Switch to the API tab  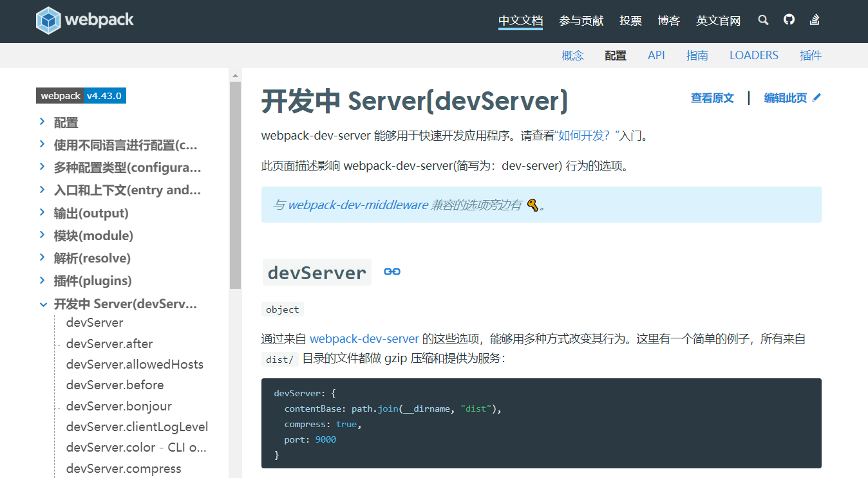click(656, 55)
